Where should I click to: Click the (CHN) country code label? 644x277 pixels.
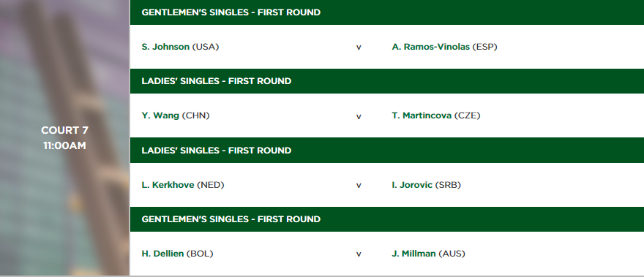pyautogui.click(x=195, y=115)
